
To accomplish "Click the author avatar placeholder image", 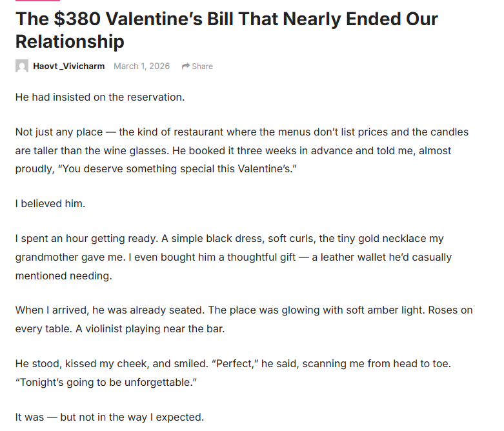I will (x=22, y=66).
